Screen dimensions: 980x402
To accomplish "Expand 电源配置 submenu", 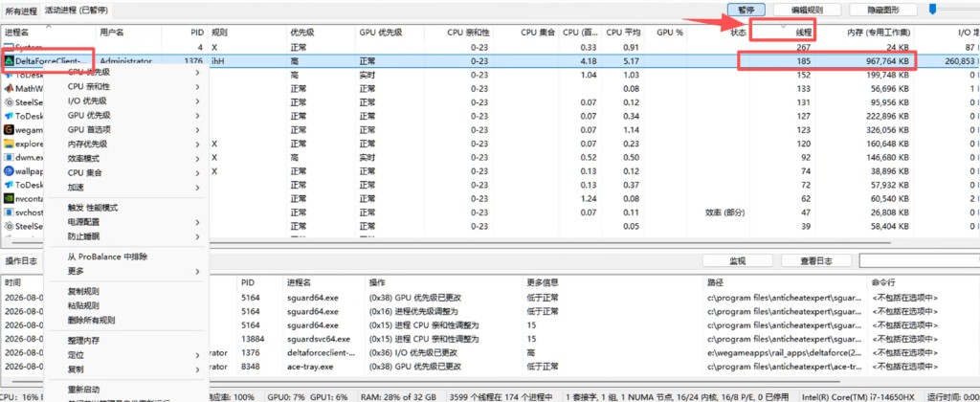I will (125, 222).
